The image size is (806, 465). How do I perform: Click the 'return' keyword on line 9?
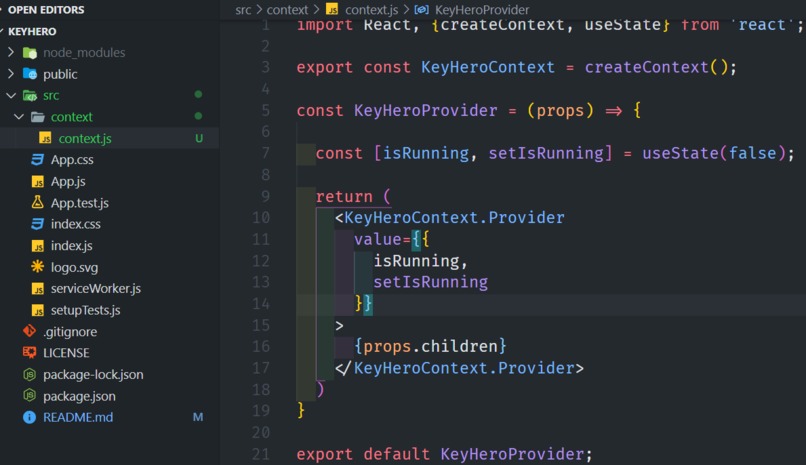click(344, 196)
